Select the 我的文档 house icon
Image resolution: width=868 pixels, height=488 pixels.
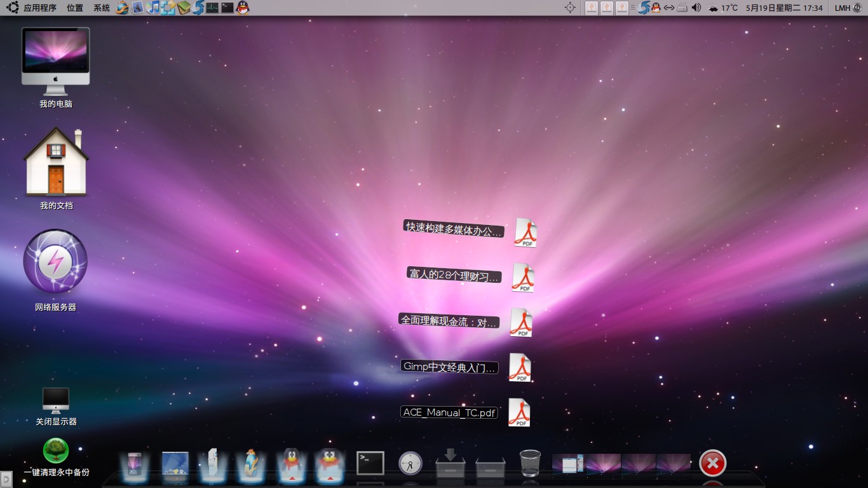56,168
